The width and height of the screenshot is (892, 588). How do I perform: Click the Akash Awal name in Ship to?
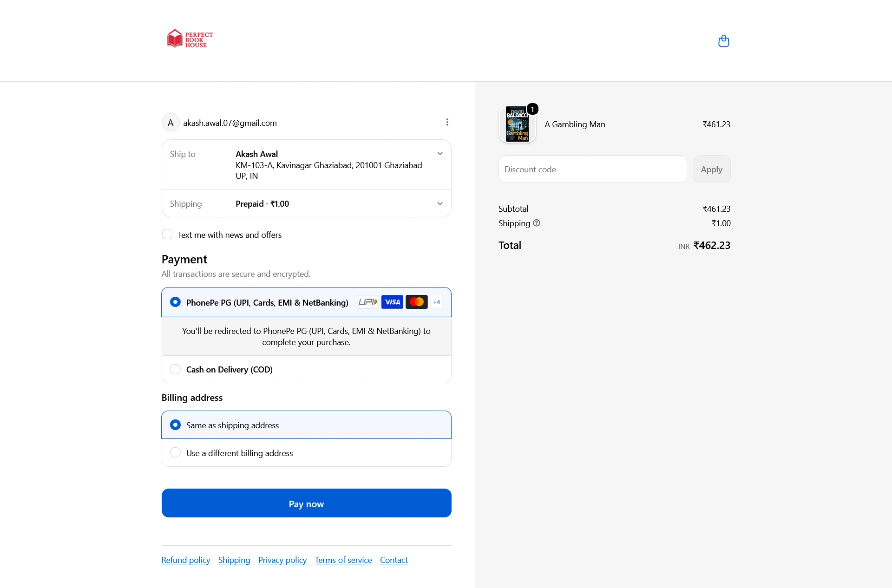coord(256,154)
